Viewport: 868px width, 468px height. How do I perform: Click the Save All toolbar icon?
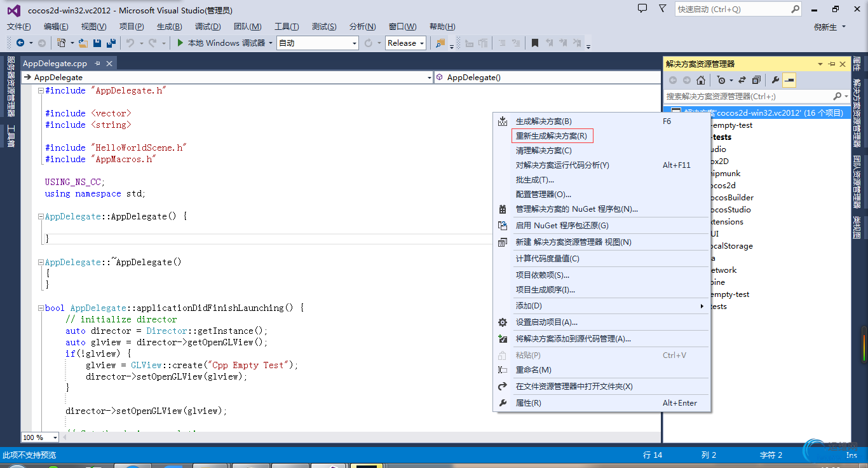[111, 43]
